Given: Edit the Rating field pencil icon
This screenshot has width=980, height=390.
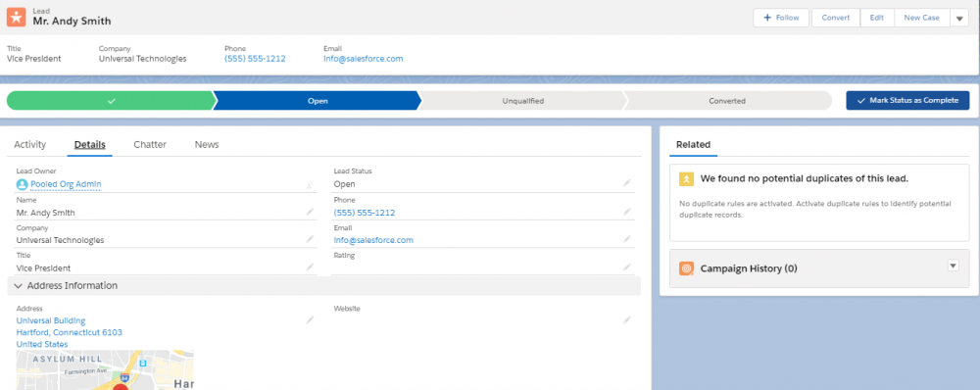Looking at the screenshot, I should [627, 267].
